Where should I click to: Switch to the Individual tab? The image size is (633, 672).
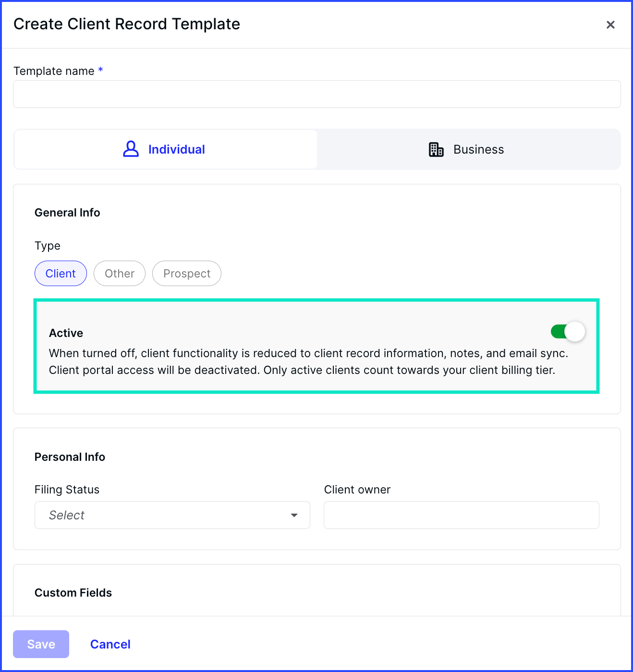[165, 149]
